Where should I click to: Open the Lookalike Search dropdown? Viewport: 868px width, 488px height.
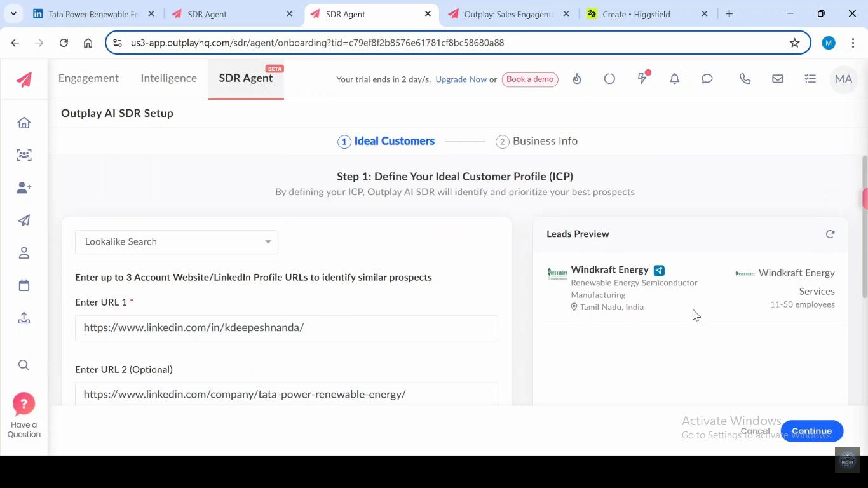pyautogui.click(x=177, y=242)
